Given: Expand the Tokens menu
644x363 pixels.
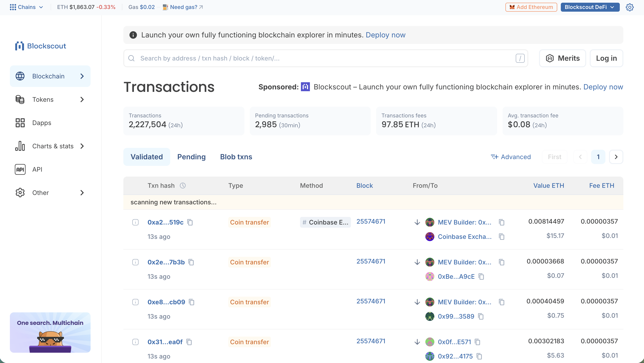Looking at the screenshot, I should click(50, 99).
